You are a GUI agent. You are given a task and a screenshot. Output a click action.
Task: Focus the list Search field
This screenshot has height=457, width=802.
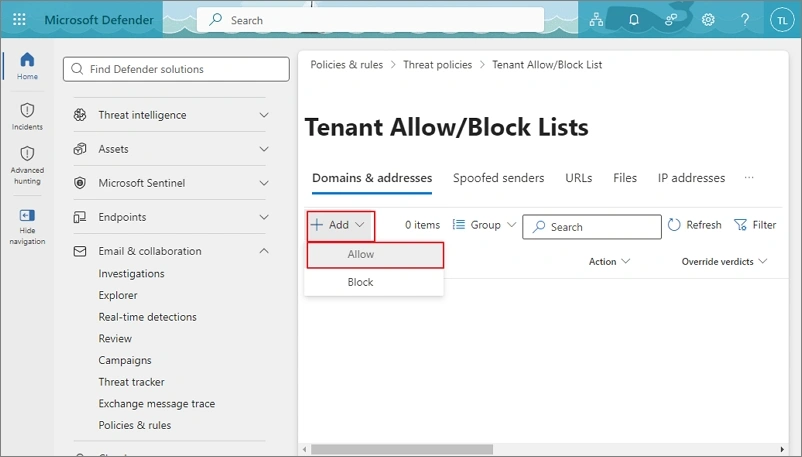[x=592, y=227]
